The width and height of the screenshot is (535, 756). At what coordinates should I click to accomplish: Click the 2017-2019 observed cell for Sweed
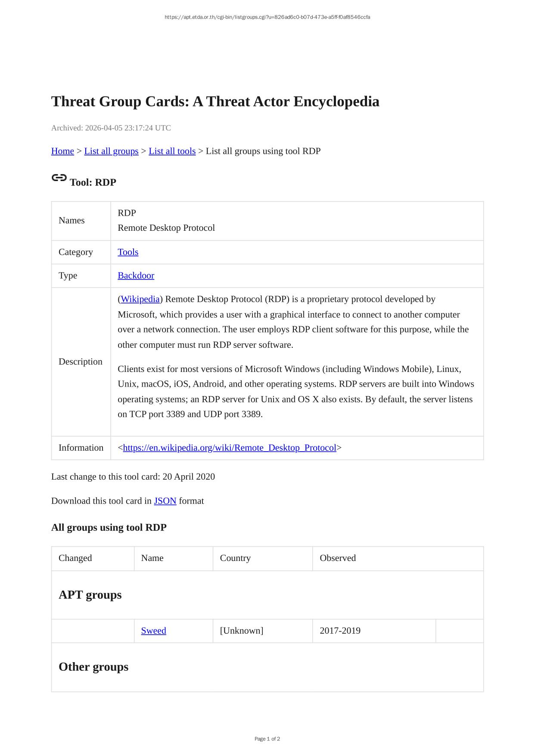(x=340, y=631)
